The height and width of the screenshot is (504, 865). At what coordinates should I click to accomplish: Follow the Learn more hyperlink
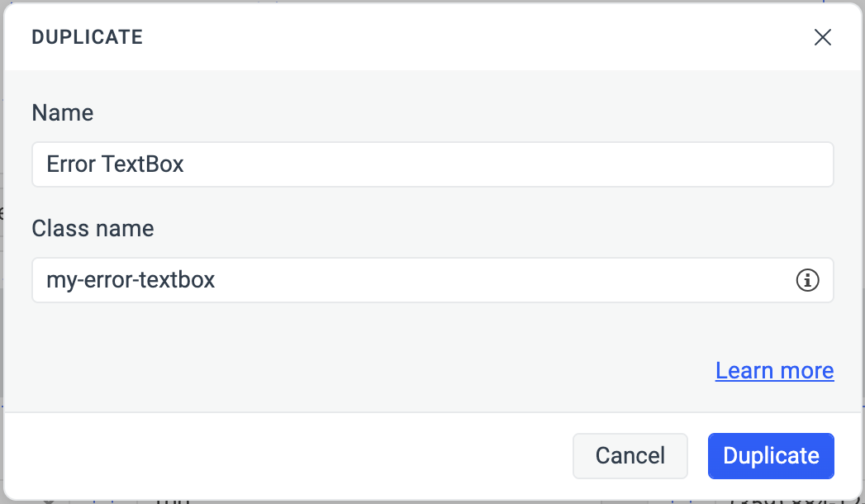[x=774, y=370]
